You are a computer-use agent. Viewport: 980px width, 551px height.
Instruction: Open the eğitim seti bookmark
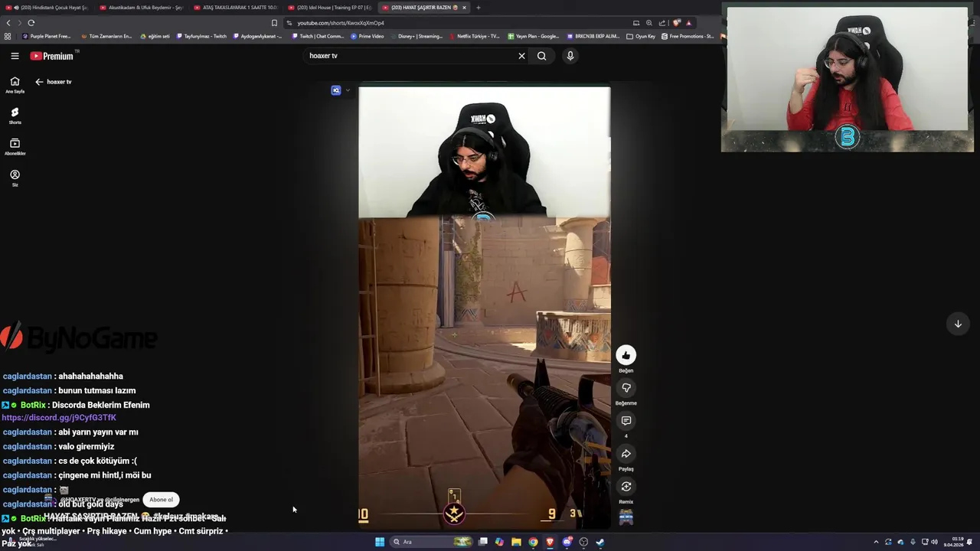click(155, 36)
